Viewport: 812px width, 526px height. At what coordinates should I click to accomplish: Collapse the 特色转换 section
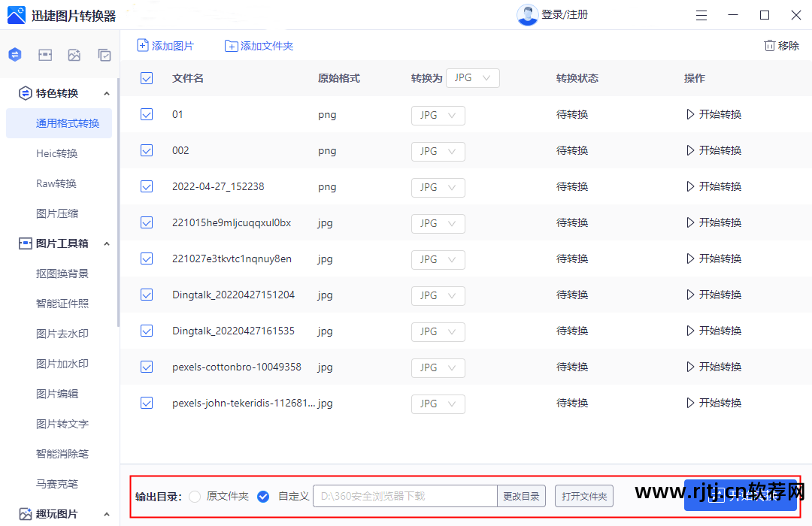[x=107, y=93]
